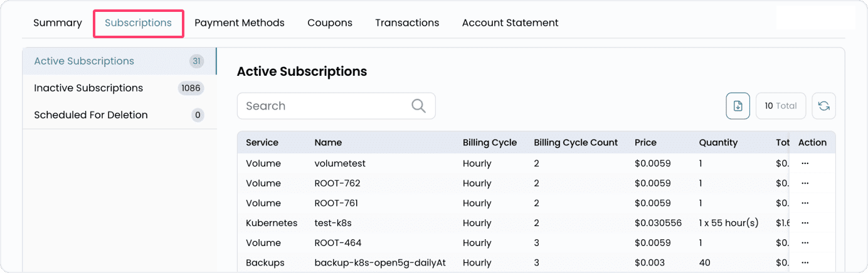Viewport: 868px width, 273px height.
Task: Go to the Coupons tab
Action: 330,23
